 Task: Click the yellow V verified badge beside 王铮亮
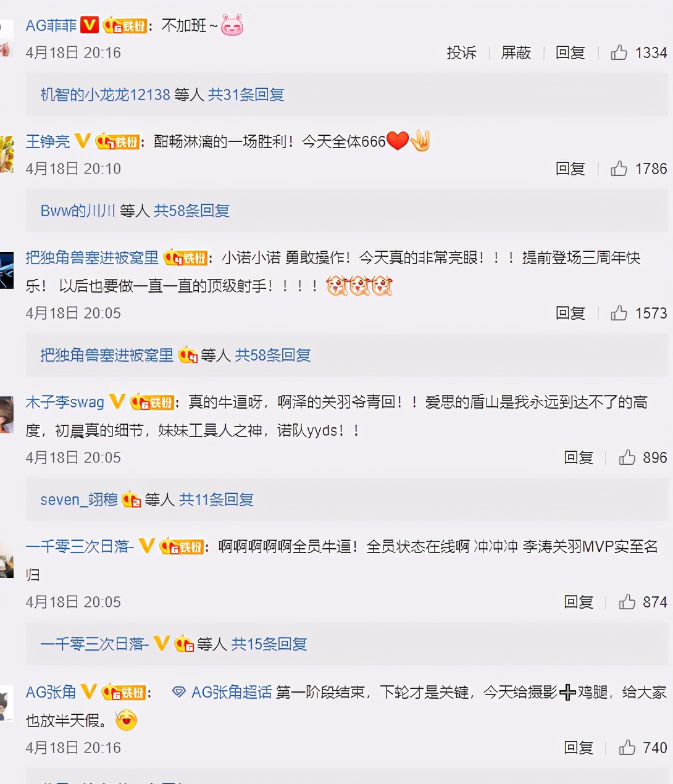click(82, 141)
